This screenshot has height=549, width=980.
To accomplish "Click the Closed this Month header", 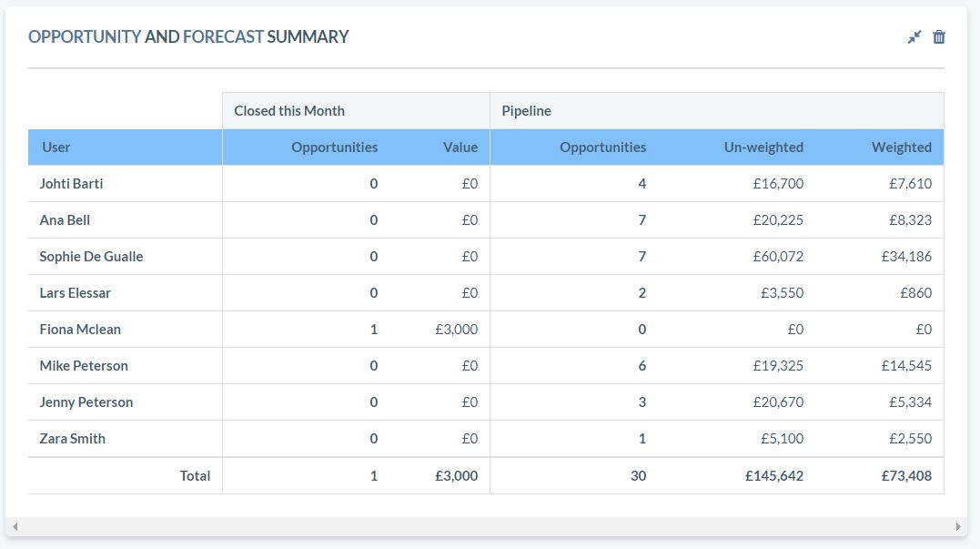I will (x=289, y=110).
